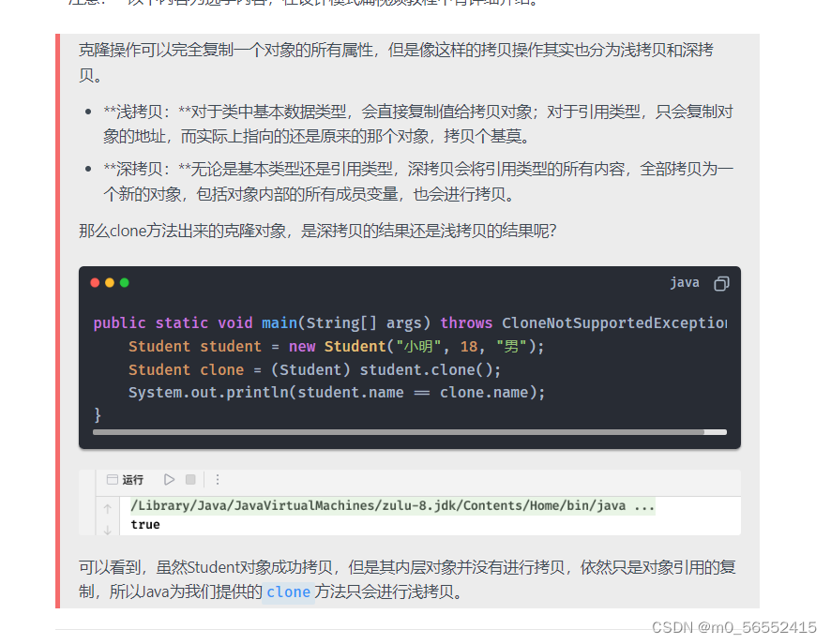Select the 运行 tab label
831x644 pixels.
coord(132,480)
